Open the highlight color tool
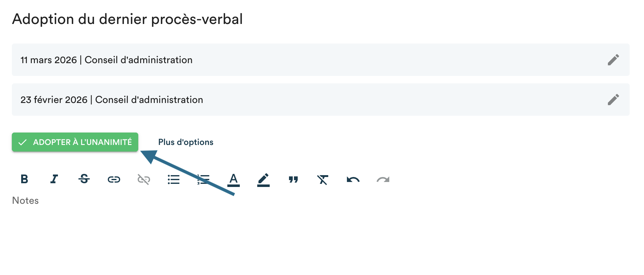 coord(263,179)
